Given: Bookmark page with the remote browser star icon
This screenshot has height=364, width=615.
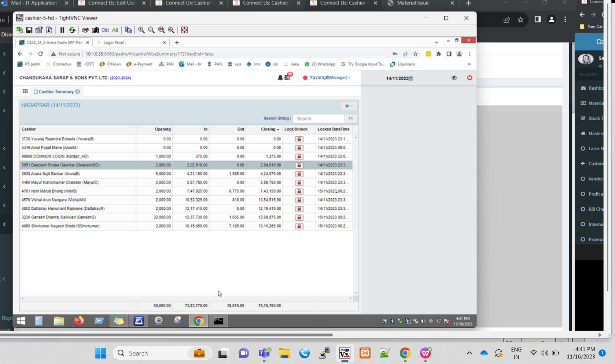Looking at the screenshot, I should tap(415, 54).
